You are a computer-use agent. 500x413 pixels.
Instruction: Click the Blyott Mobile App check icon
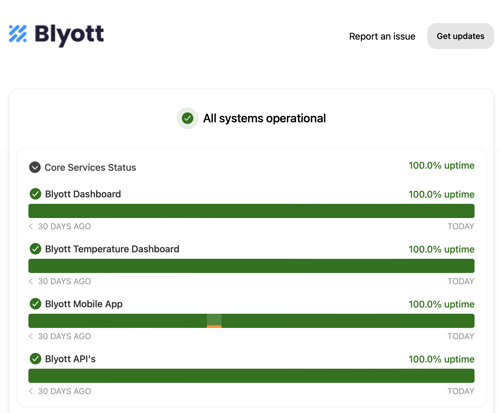click(x=35, y=304)
